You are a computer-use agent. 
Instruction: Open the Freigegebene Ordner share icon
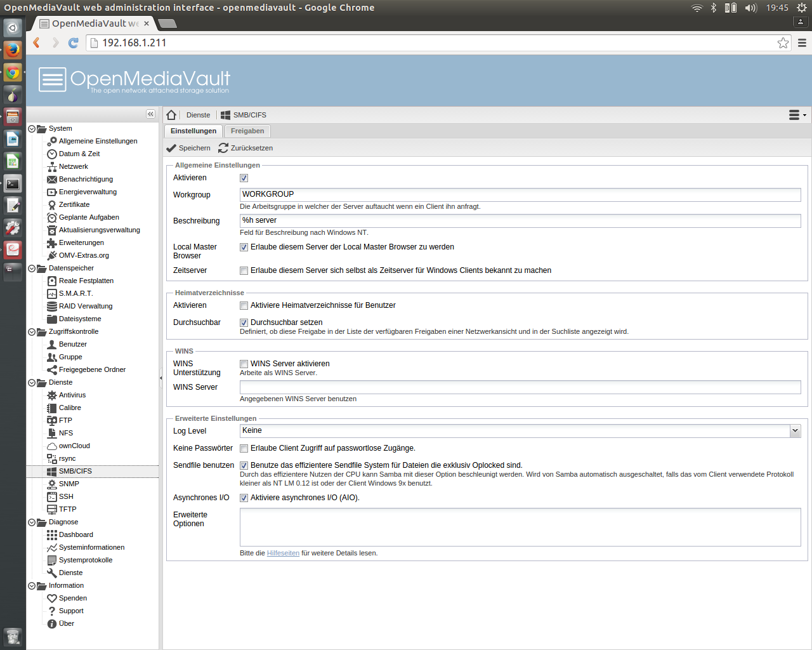click(x=52, y=369)
